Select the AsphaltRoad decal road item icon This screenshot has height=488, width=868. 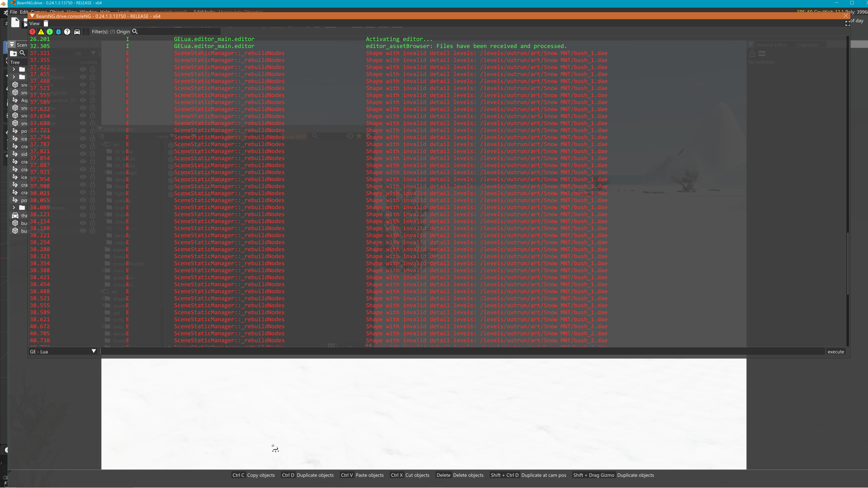pos(15,100)
